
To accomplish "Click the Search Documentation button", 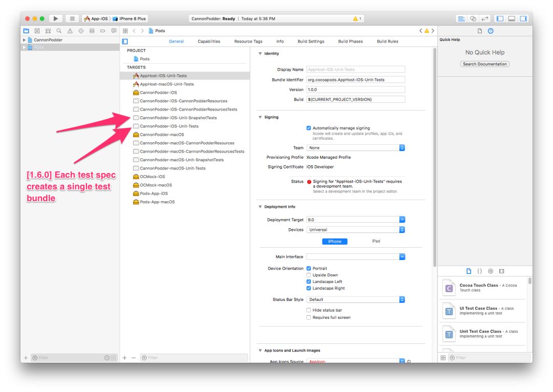I will coord(484,64).
